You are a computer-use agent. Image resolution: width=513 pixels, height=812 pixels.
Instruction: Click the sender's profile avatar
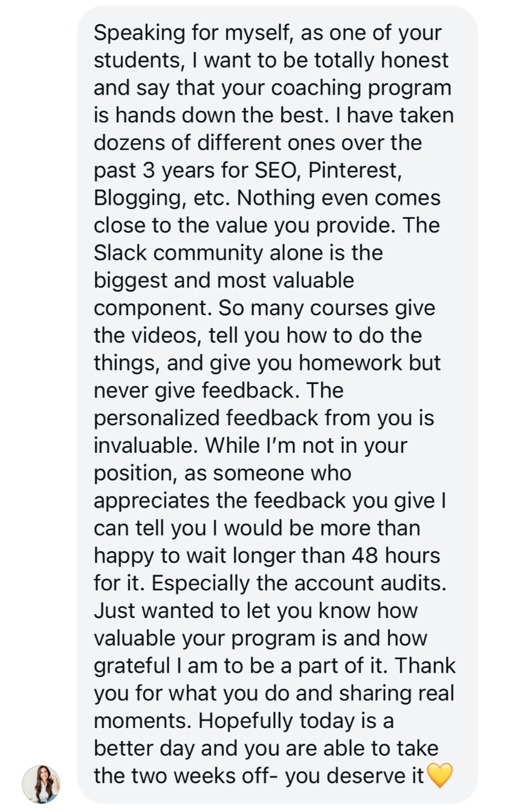click(41, 784)
